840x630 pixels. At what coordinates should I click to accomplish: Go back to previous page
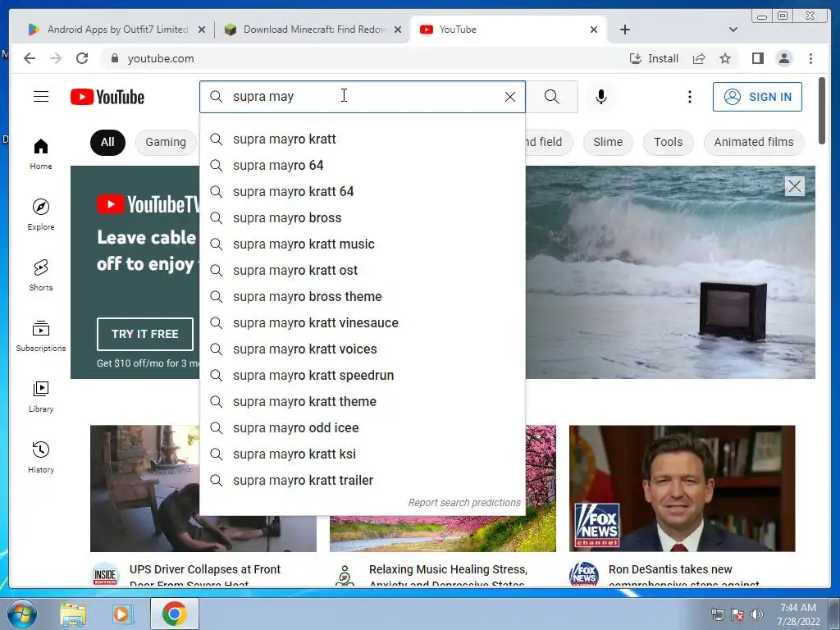30,58
